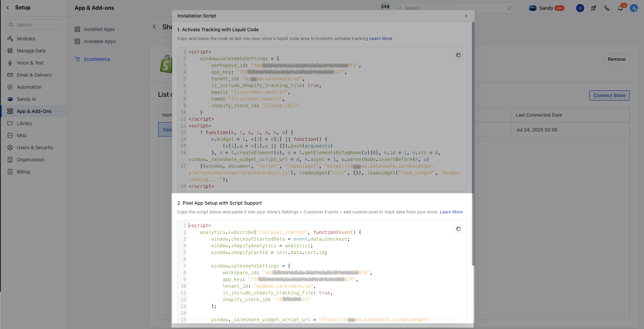644x329 pixels.
Task: Click the Remove app button
Action: pos(616,59)
